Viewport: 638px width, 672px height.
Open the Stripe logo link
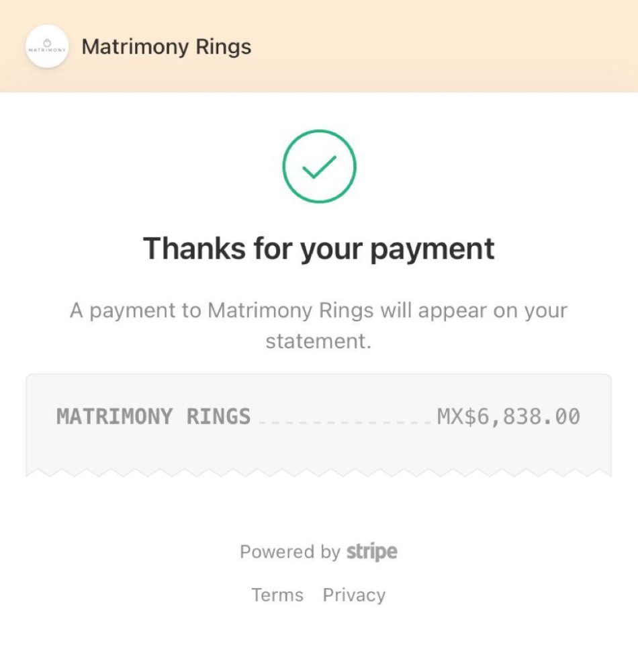(371, 551)
